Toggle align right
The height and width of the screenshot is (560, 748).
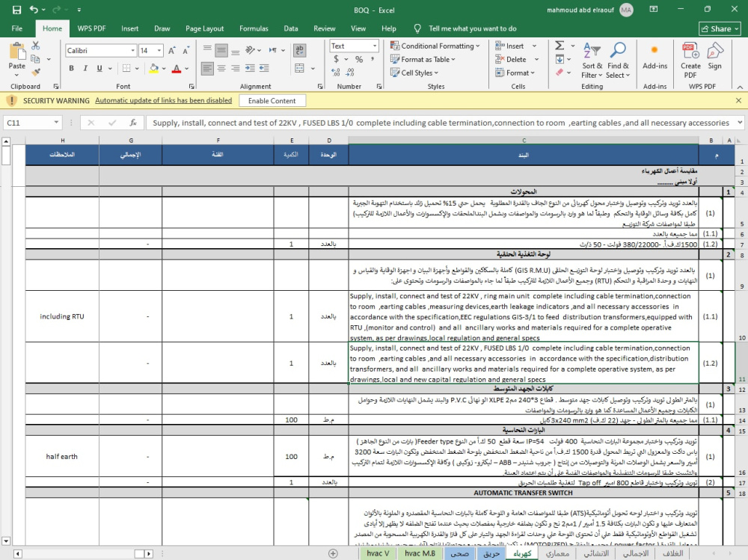pos(236,68)
